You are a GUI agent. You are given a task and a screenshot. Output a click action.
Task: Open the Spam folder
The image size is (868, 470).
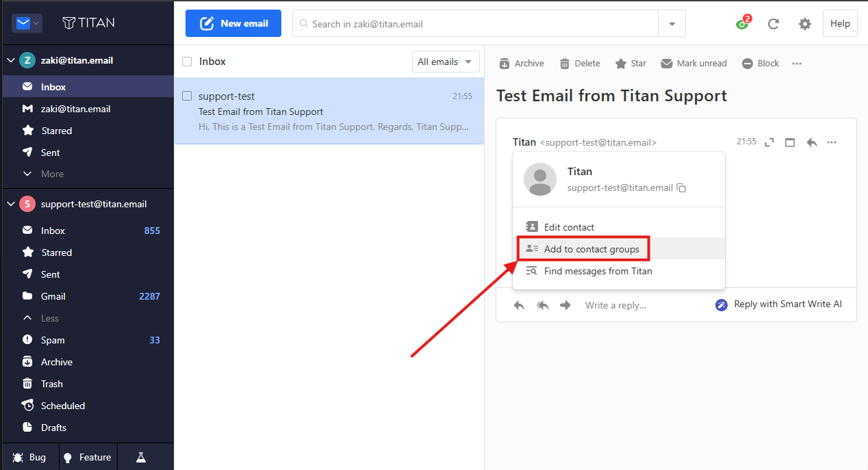pyautogui.click(x=87, y=340)
